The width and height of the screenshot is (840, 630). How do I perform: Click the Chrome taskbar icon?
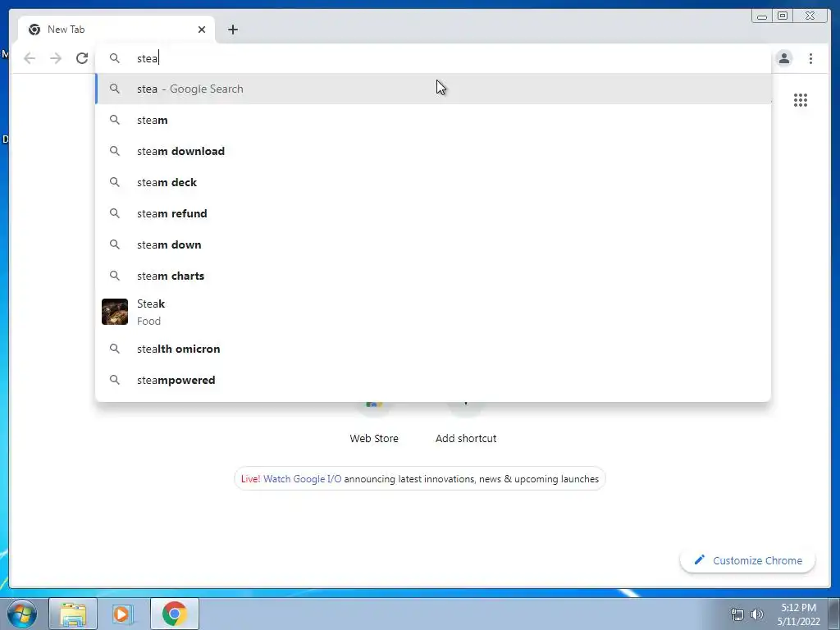coord(174,614)
